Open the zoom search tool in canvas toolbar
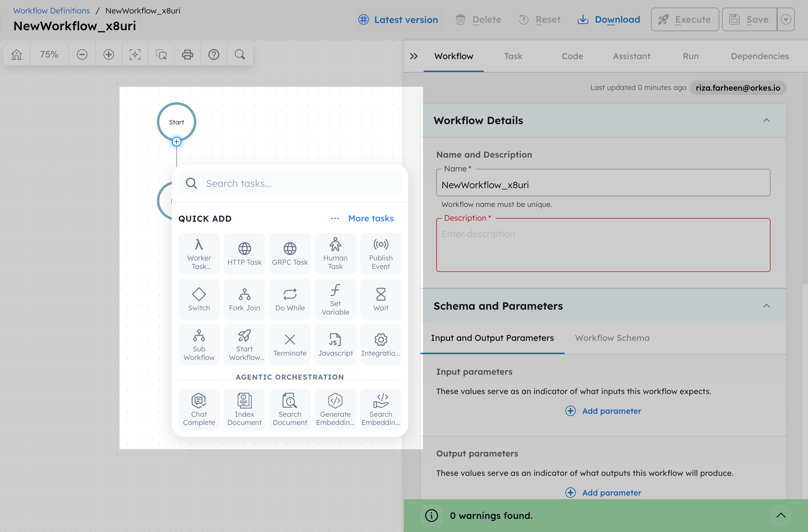 tap(240, 54)
